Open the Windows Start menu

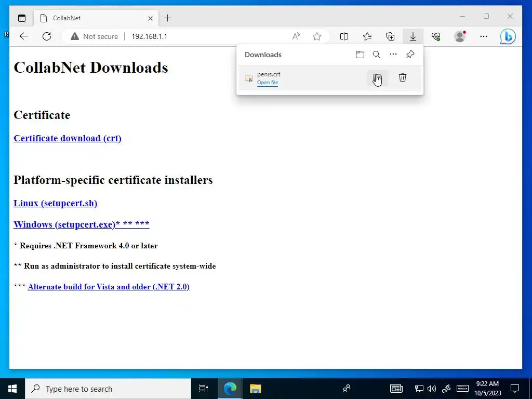[x=12, y=389]
